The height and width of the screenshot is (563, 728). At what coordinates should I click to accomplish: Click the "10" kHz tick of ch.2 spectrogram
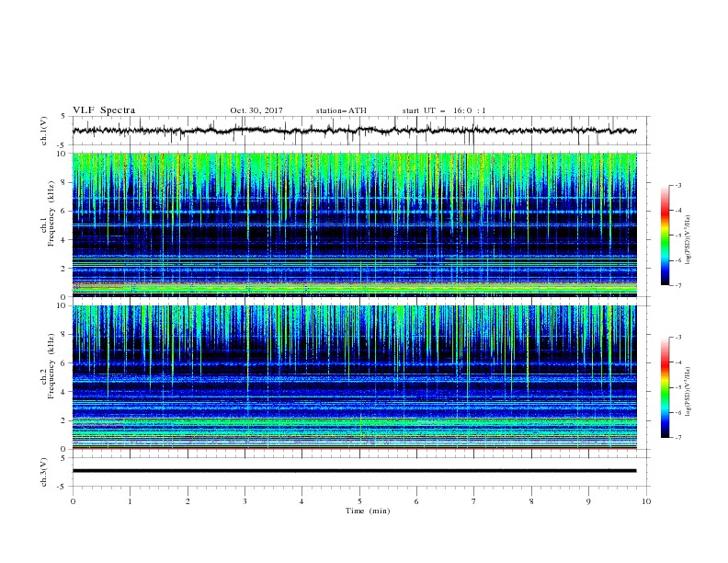coord(63,305)
